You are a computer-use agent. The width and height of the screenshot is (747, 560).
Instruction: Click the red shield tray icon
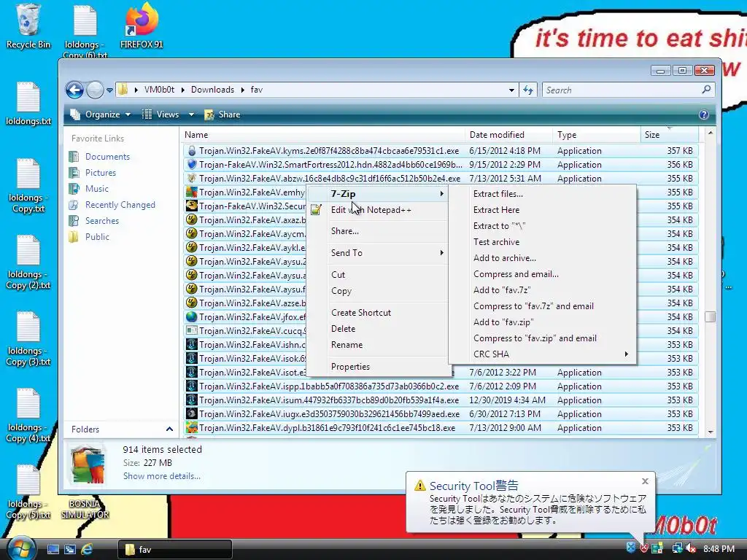644,548
